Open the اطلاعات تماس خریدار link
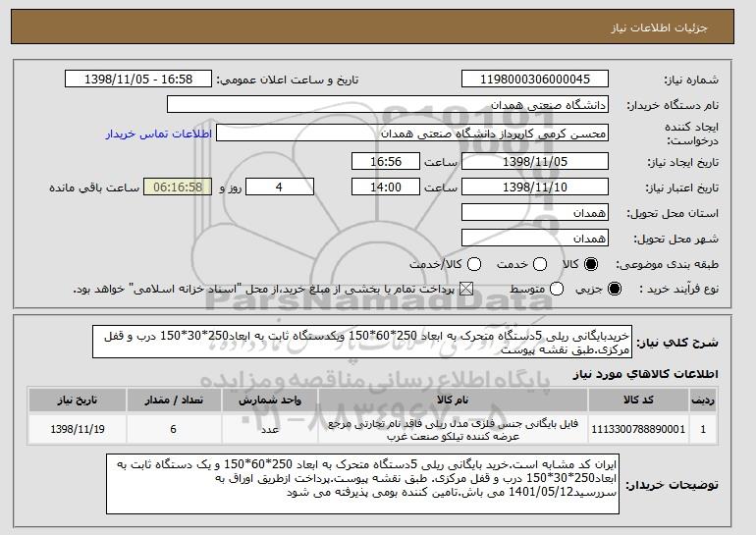 pyautogui.click(x=159, y=134)
